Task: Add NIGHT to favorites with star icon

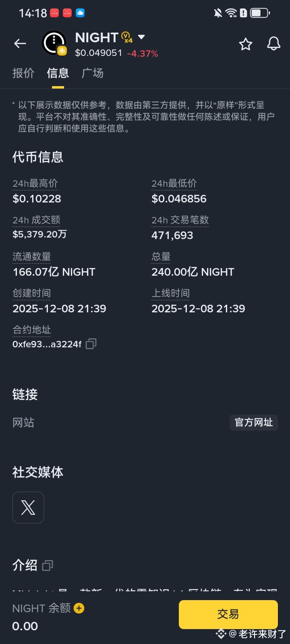Action: click(x=246, y=44)
